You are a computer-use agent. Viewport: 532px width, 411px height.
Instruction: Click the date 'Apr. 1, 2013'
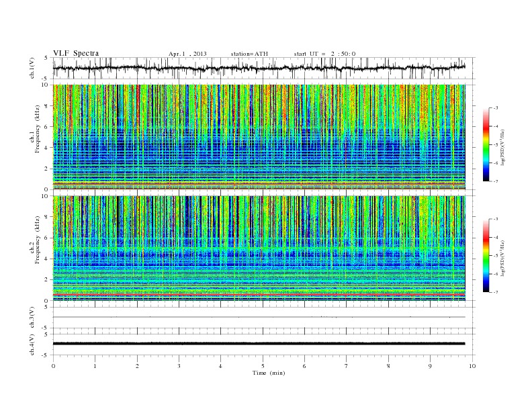click(187, 54)
